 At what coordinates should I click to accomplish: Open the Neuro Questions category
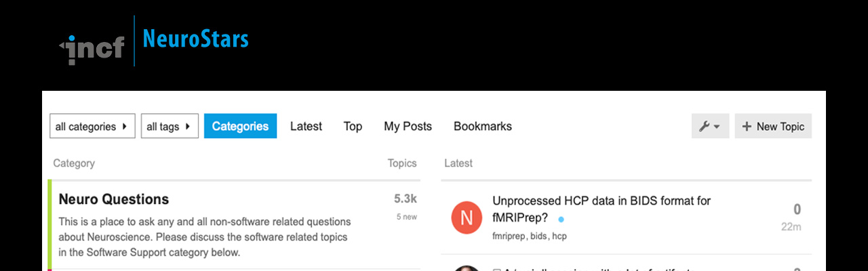(114, 199)
